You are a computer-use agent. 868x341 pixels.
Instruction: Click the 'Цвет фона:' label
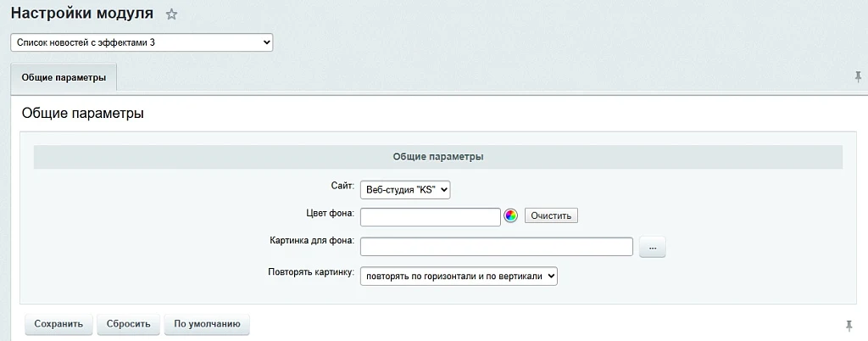click(x=330, y=213)
